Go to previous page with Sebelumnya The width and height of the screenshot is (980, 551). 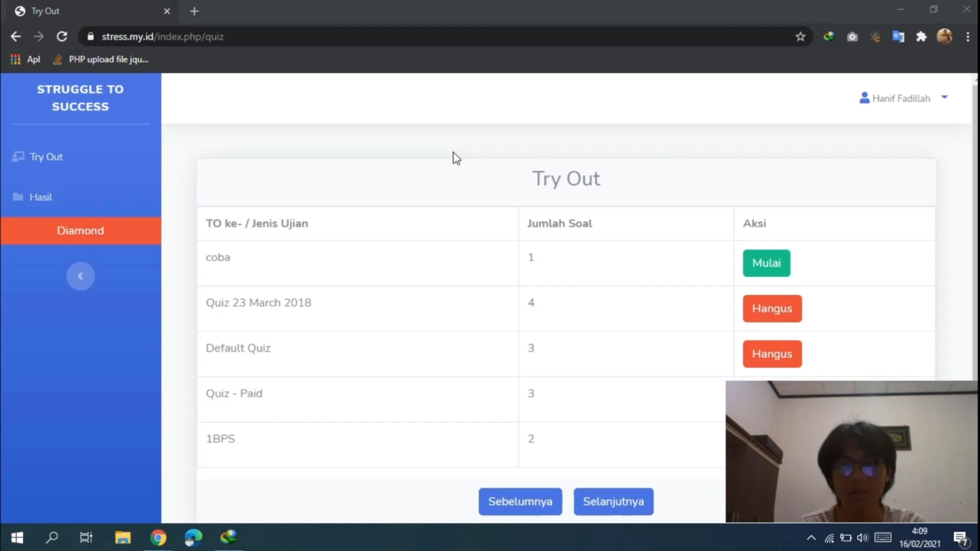click(520, 501)
